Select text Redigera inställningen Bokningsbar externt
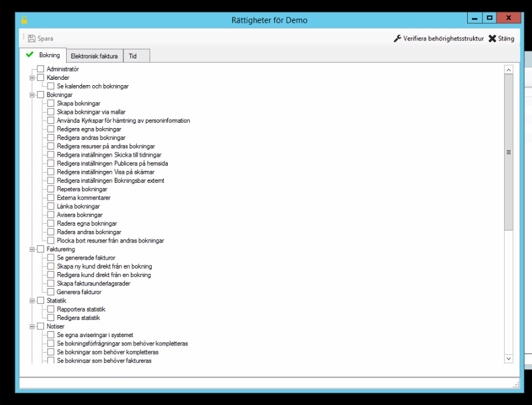This screenshot has height=405, width=532. [x=111, y=180]
